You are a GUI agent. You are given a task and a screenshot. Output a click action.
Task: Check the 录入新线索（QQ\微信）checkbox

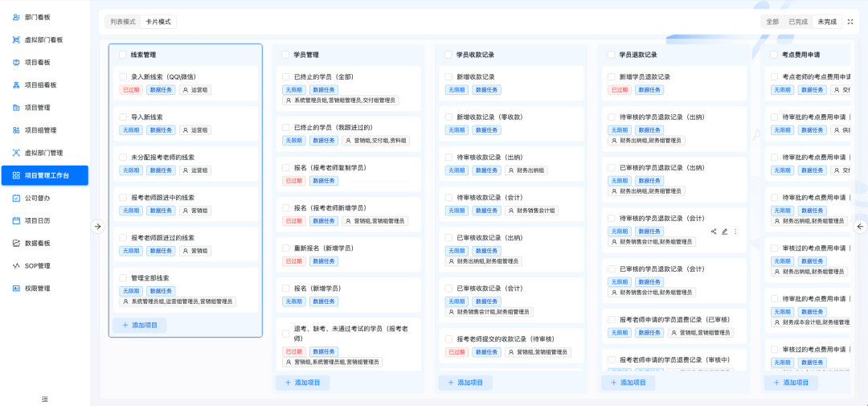(123, 77)
